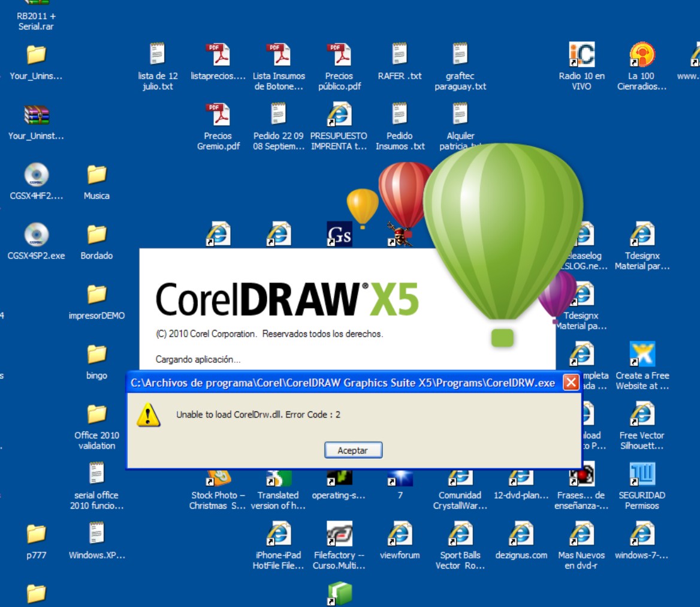Select the Your_Uninst... RAR archive icon
Viewport: 700px width, 607px height.
tap(36, 115)
